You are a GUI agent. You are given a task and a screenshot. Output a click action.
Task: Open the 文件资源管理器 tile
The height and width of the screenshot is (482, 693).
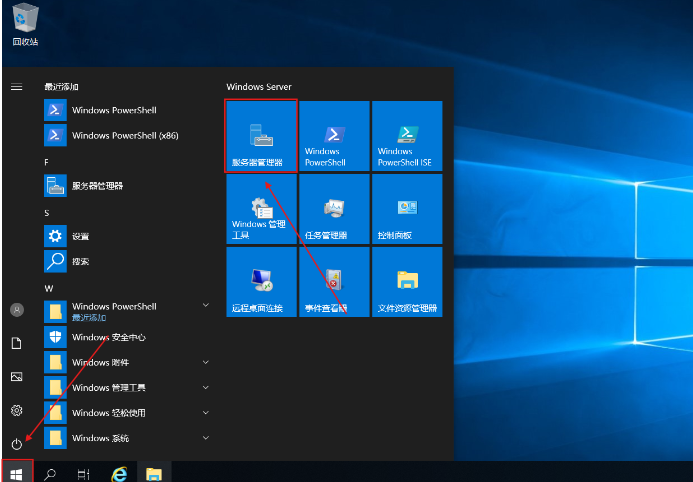(x=406, y=283)
